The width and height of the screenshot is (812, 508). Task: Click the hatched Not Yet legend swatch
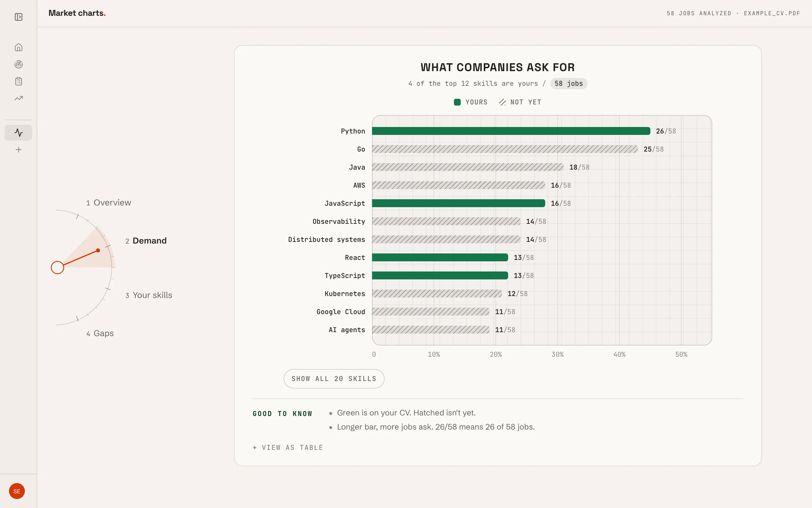502,102
